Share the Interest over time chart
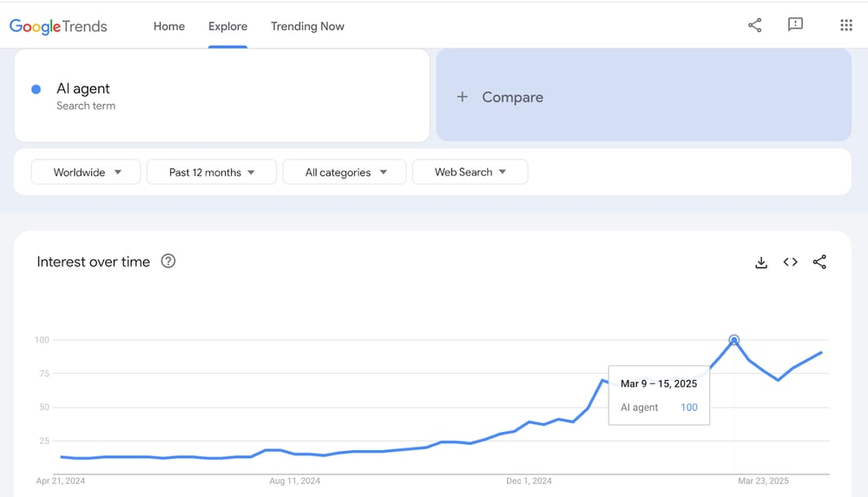This screenshot has height=497, width=868. click(819, 262)
